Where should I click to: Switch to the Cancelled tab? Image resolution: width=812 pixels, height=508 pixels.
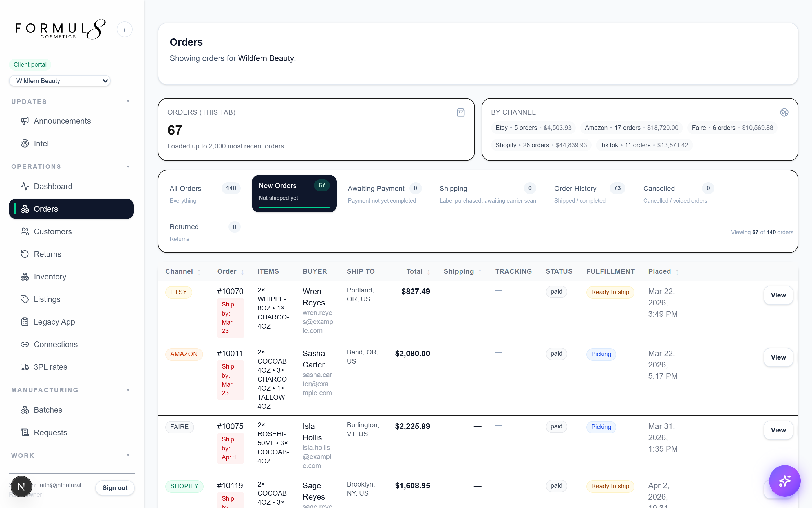(x=678, y=194)
